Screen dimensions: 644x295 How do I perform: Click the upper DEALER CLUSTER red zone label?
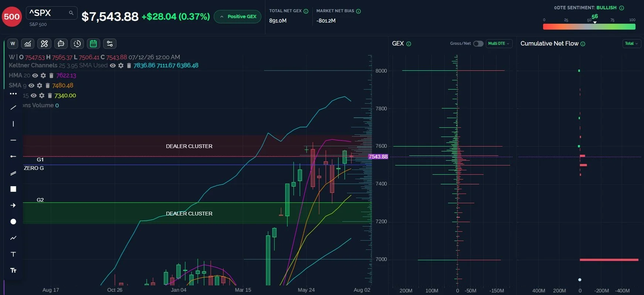(x=189, y=146)
